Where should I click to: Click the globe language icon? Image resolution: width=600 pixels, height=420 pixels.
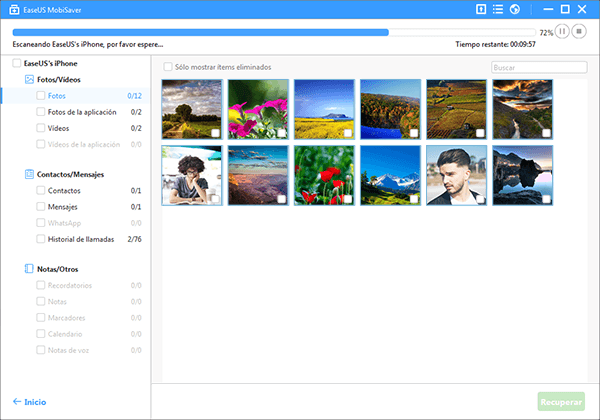515,9
